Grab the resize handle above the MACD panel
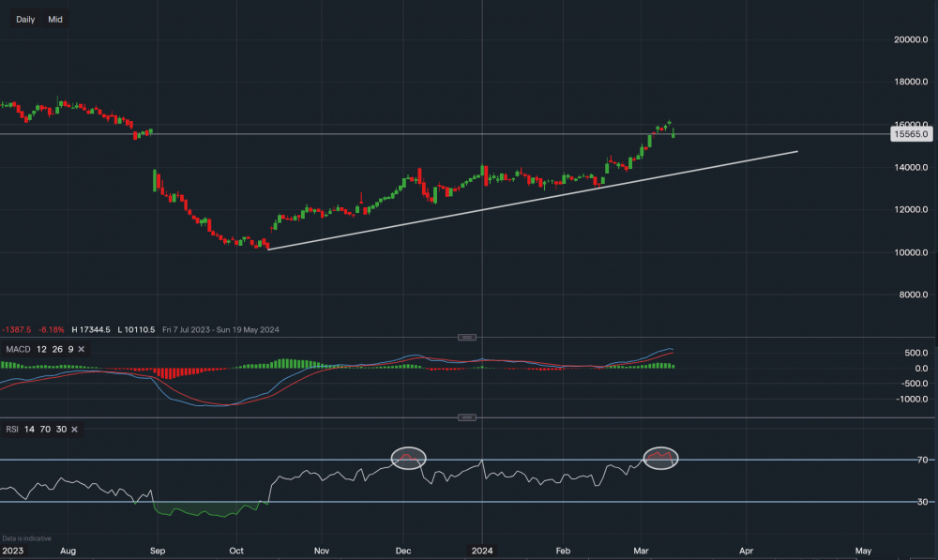The height and width of the screenshot is (560, 938). 467,337
